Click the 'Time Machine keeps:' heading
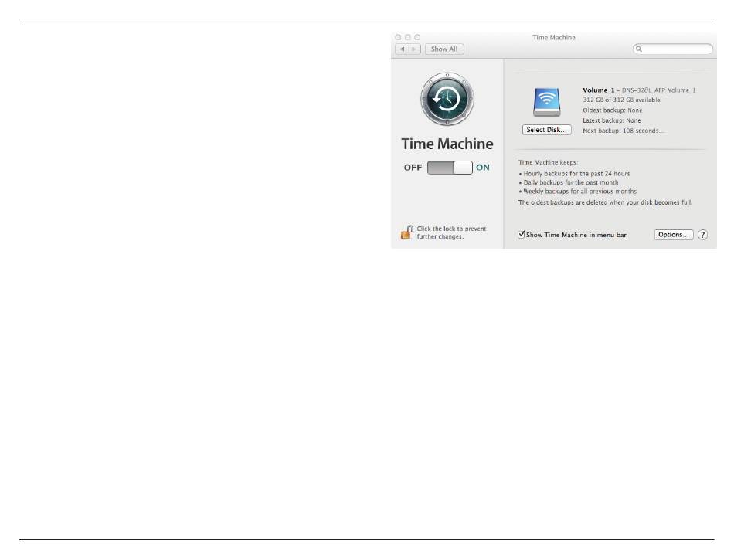This screenshot has width=734, height=560. [548, 162]
